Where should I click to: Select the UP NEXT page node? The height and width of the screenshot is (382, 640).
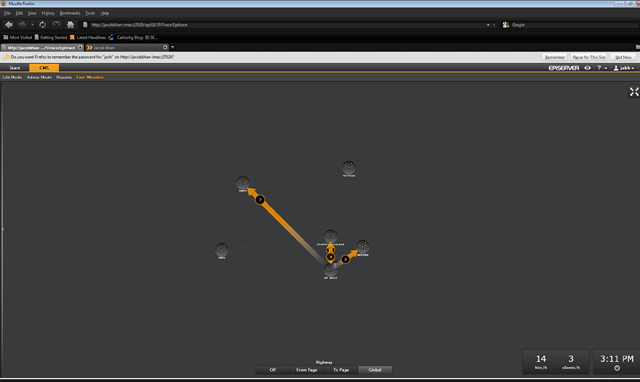331,270
